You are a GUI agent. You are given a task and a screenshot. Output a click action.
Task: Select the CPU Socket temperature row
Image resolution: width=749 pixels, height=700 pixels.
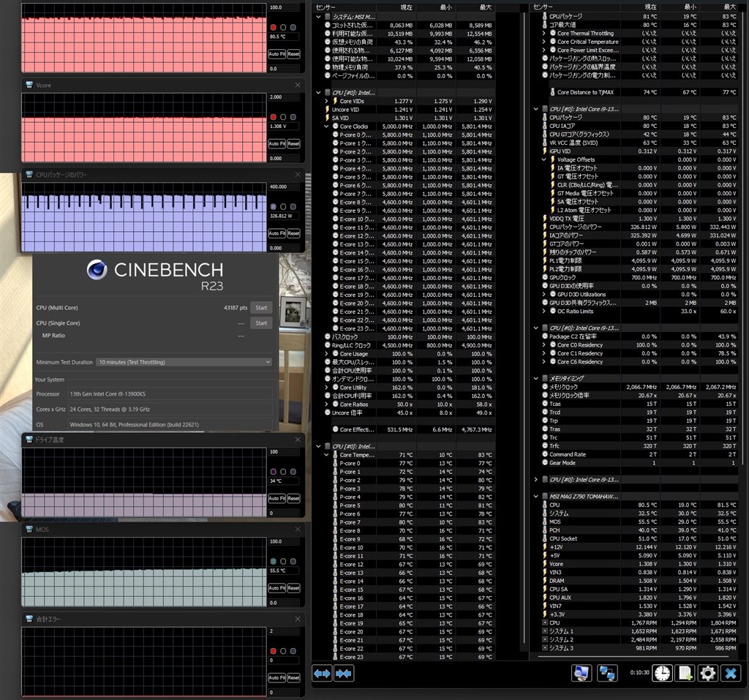click(x=635, y=538)
